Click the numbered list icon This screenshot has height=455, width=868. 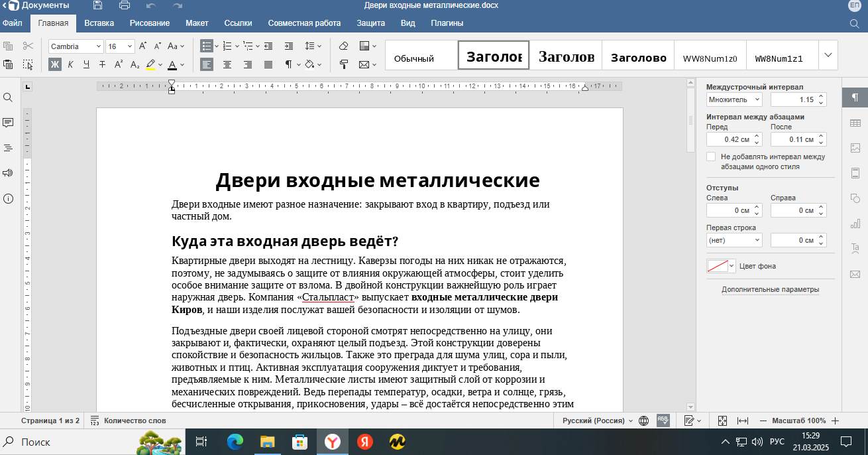click(228, 46)
